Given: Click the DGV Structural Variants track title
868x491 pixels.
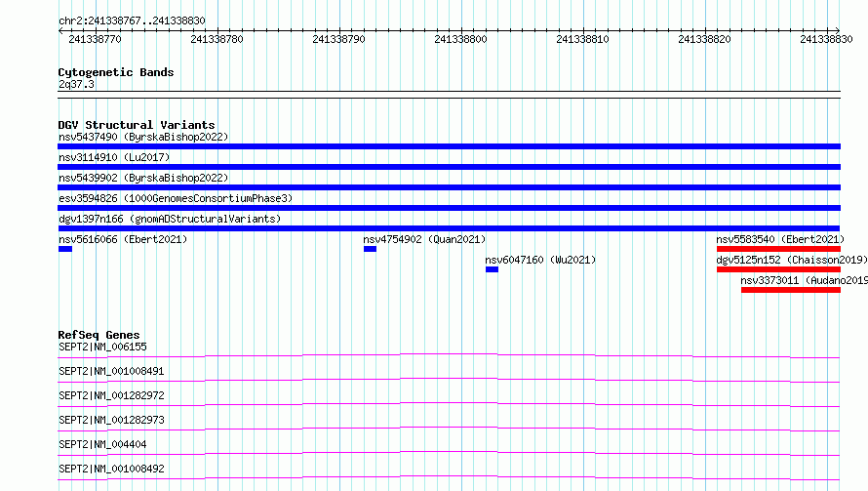Looking at the screenshot, I should 137,125.
